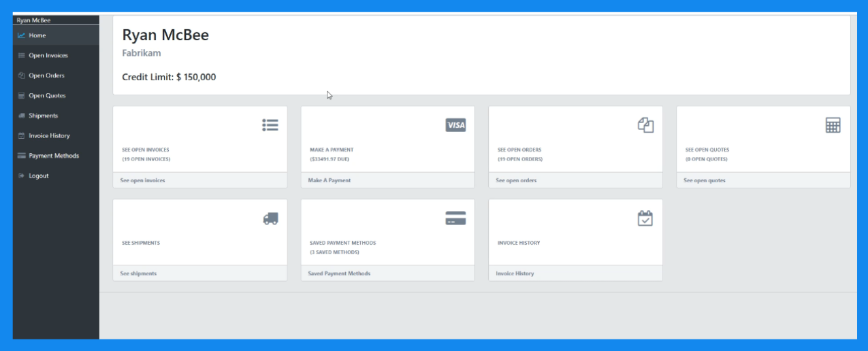This screenshot has width=868, height=351.
Task: Click the credit card icon on saved methods card
Action: click(x=455, y=218)
